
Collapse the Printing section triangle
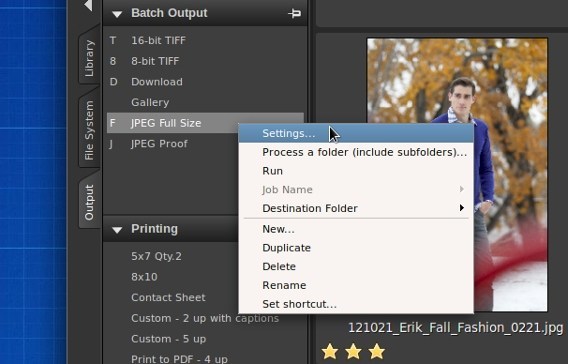click(117, 230)
